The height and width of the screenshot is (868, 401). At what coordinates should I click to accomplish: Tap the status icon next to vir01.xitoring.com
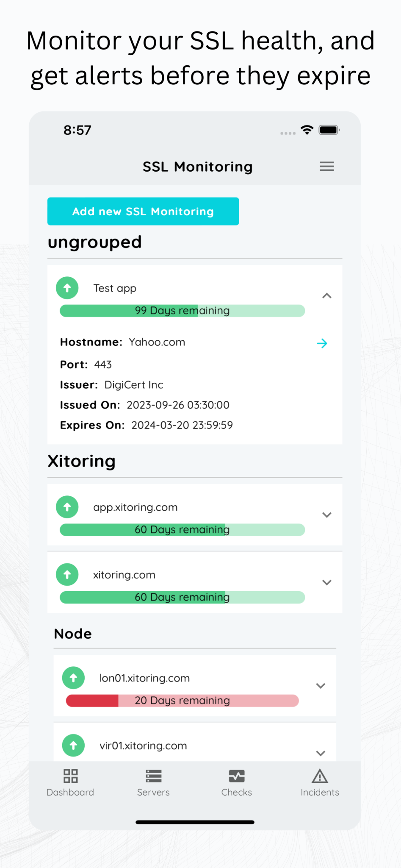73,745
